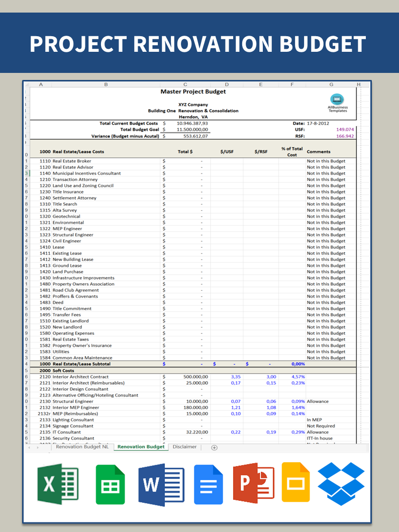This screenshot has width=399, height=532.
Task: Select column G header
Action: (331, 84)
